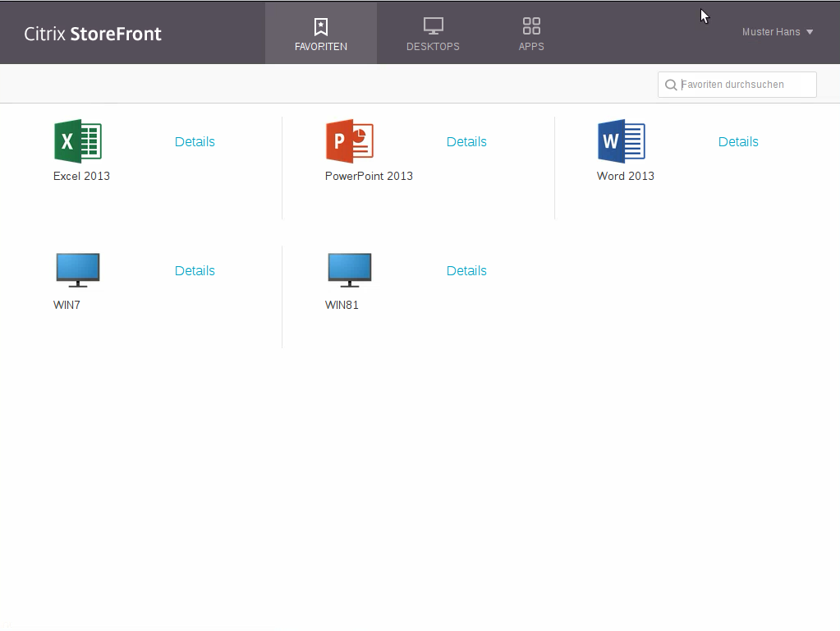Click the WIN81 name label

point(342,305)
